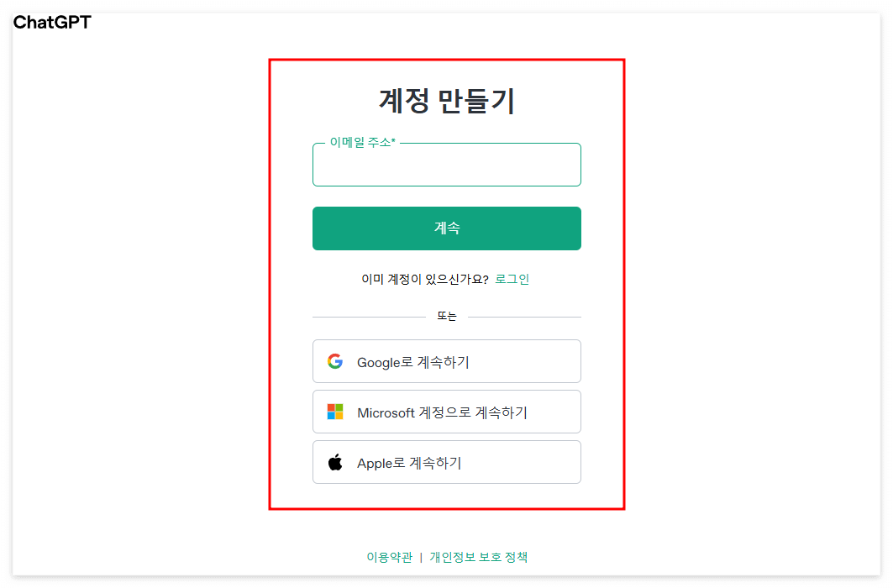The image size is (893, 588).
Task: Open the 로그인 login link
Action: [513, 279]
